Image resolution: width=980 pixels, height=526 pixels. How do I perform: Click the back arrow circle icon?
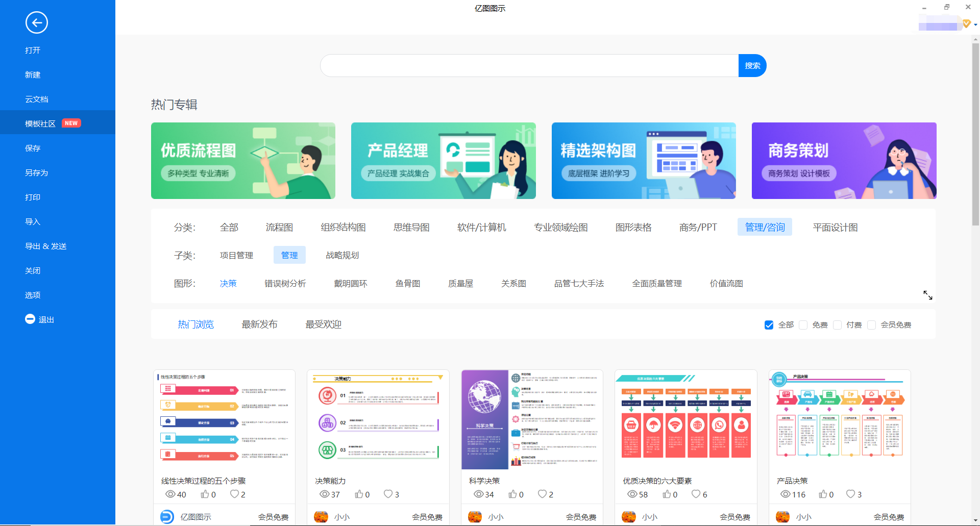tap(37, 22)
